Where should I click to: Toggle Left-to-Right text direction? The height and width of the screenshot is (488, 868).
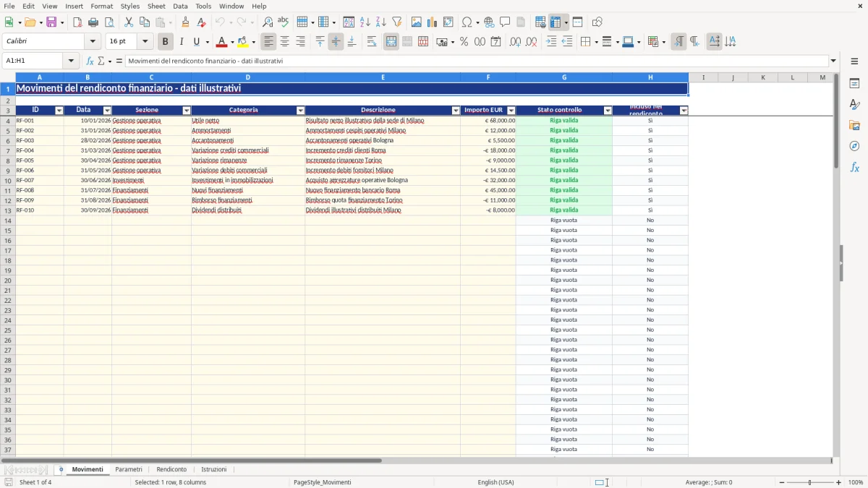coord(678,42)
